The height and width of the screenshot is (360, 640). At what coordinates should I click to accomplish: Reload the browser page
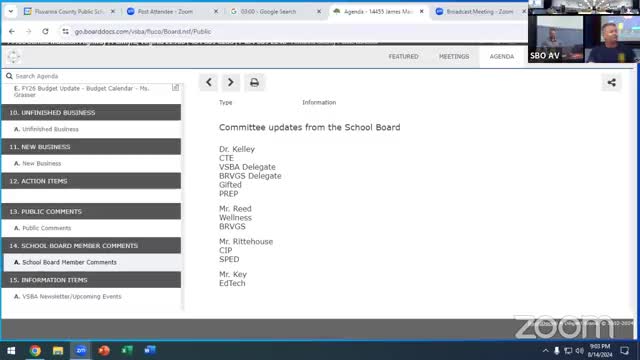[x=45, y=31]
